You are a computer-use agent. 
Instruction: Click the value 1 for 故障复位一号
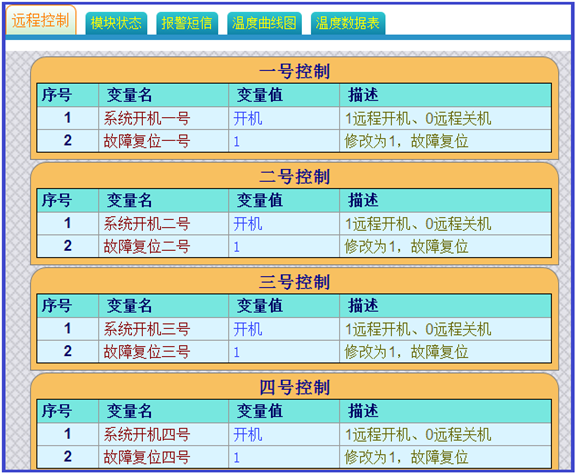237,141
